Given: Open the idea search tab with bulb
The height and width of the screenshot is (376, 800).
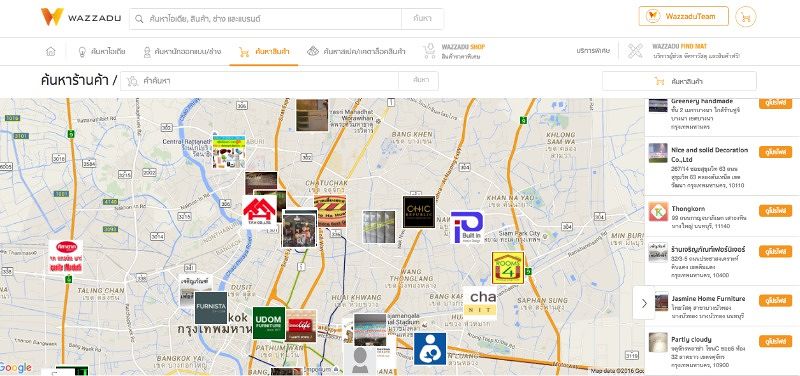Looking at the screenshot, I should [101, 51].
